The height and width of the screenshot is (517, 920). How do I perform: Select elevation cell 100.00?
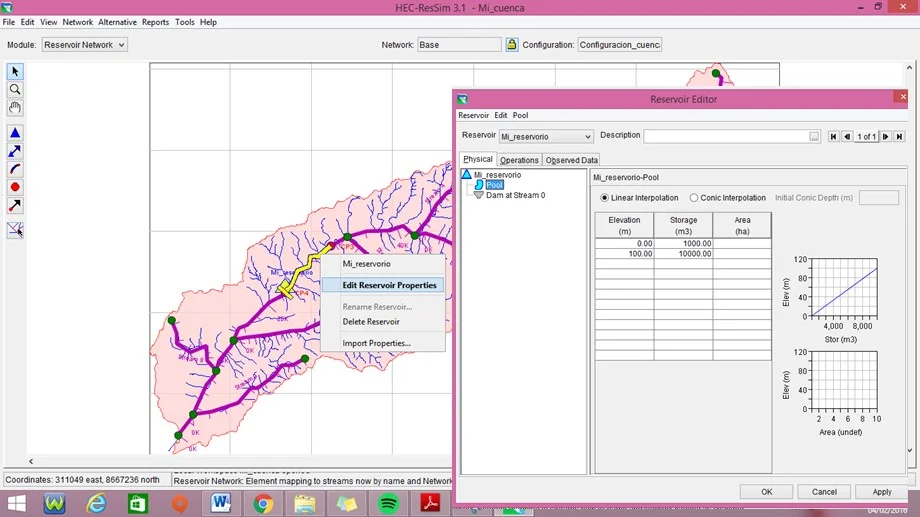click(x=624, y=254)
